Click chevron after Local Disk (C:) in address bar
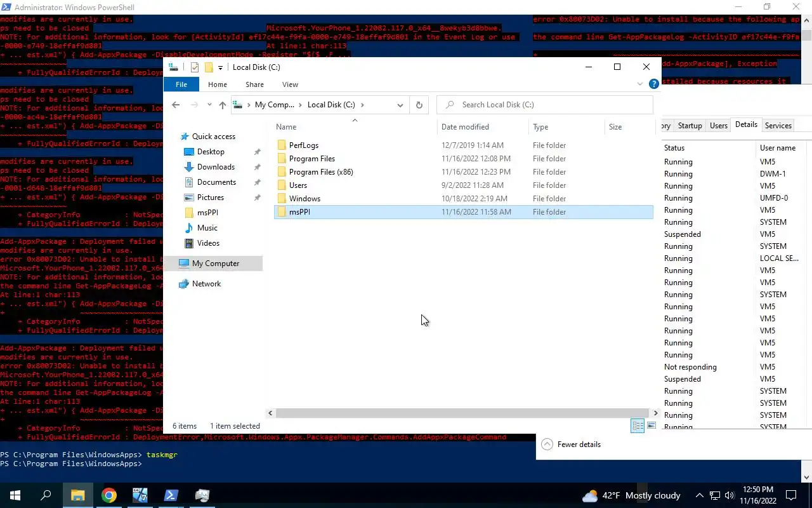This screenshot has width=812, height=508. pos(362,105)
